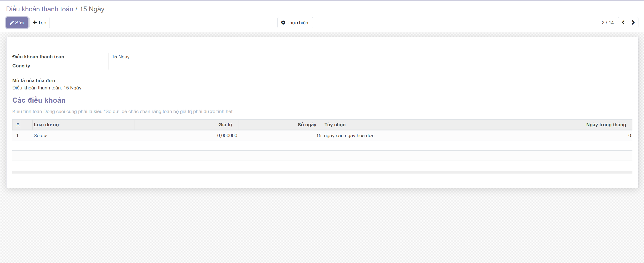
Task: Sort by Ngày trong tháng column header
Action: point(606,125)
